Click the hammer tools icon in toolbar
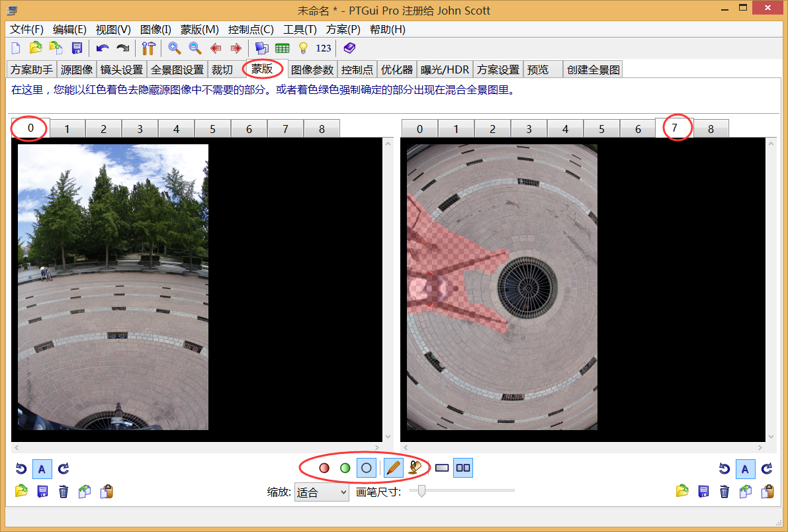This screenshot has width=788, height=532. coord(148,48)
